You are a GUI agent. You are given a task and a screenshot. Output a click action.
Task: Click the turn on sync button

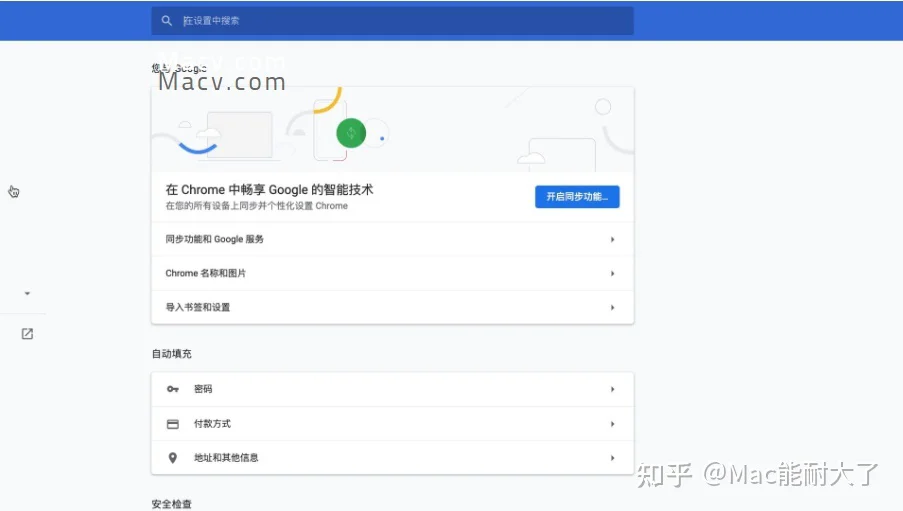point(577,196)
